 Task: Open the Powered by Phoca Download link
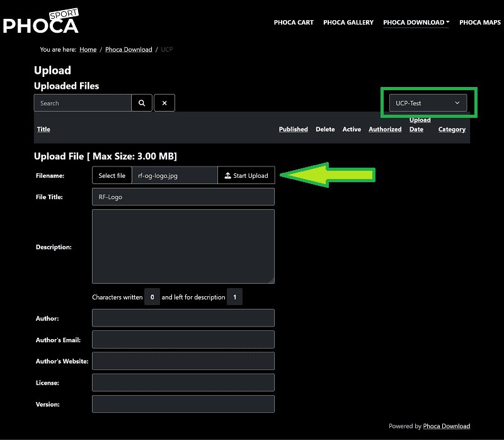[446, 426]
